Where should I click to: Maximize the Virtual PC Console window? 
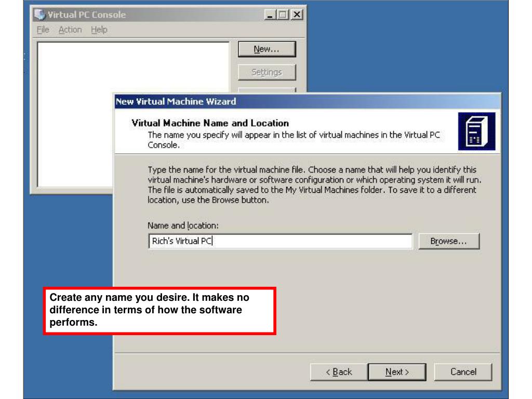[x=282, y=15]
